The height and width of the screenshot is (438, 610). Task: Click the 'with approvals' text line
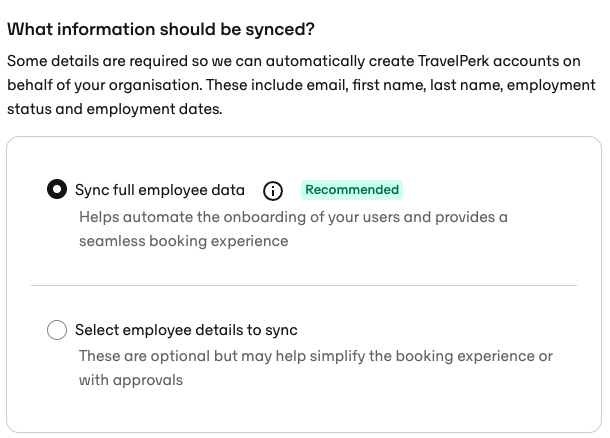131,380
